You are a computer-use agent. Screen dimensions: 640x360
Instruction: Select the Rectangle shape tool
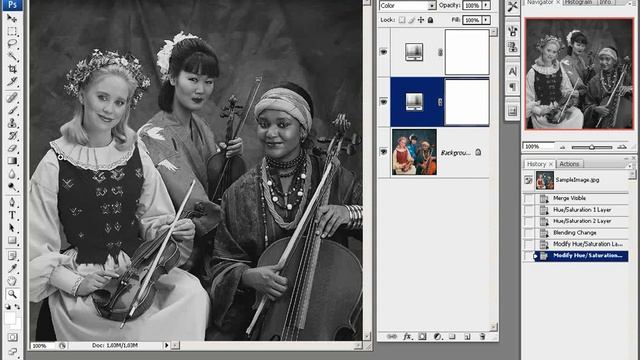pos(12,240)
